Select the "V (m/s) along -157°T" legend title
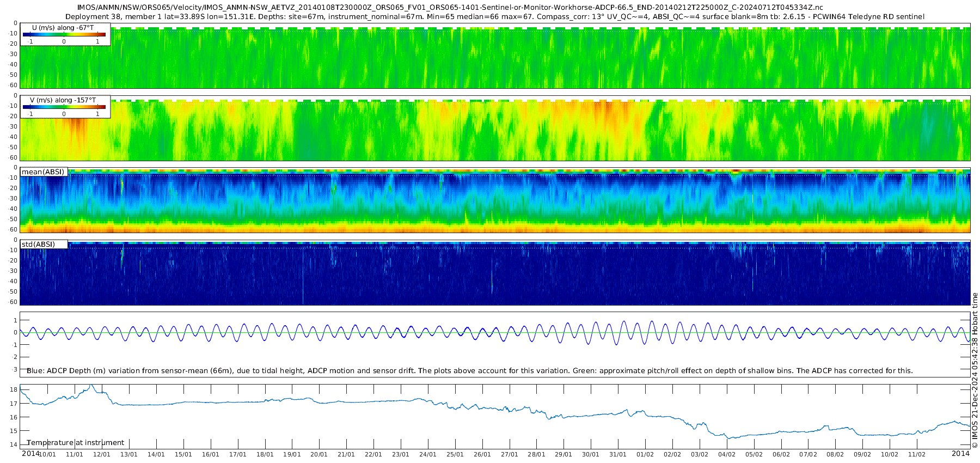980x463 pixels. (x=63, y=100)
